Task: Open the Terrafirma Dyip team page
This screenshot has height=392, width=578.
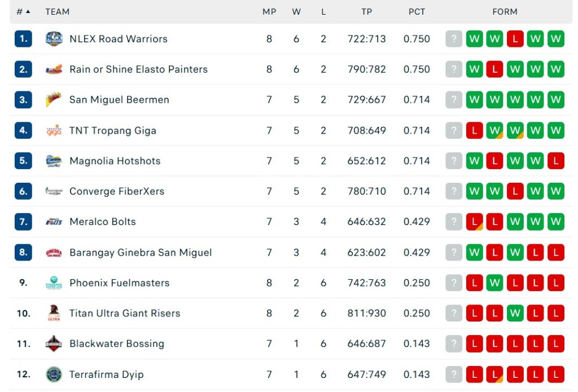Action: click(106, 374)
